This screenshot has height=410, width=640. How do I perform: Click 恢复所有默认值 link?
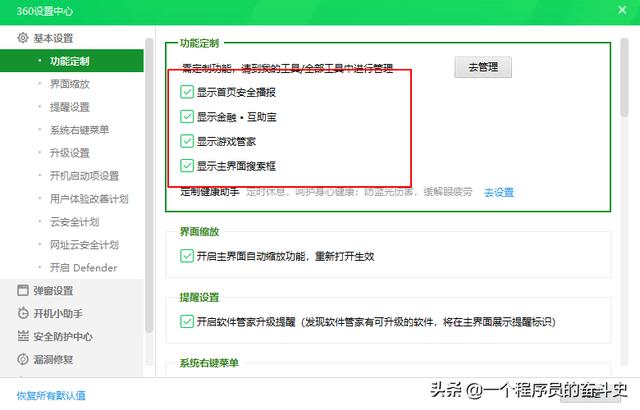coord(51,396)
